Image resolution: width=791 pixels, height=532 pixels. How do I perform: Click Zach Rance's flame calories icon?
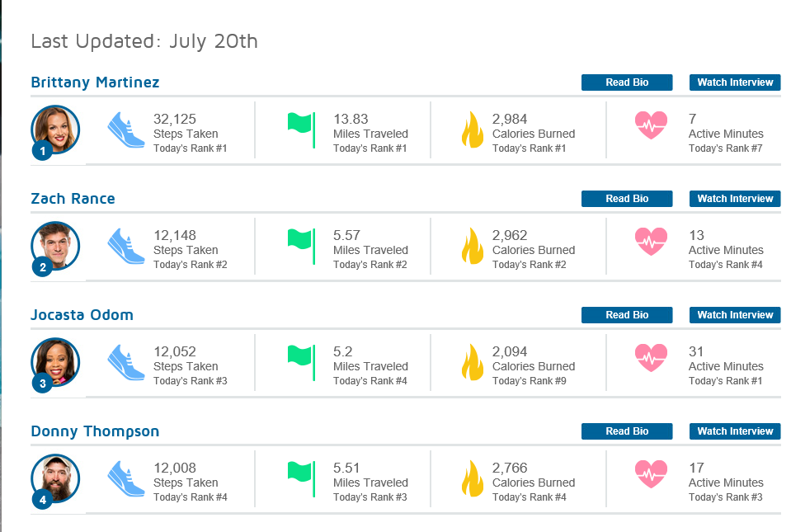point(472,246)
